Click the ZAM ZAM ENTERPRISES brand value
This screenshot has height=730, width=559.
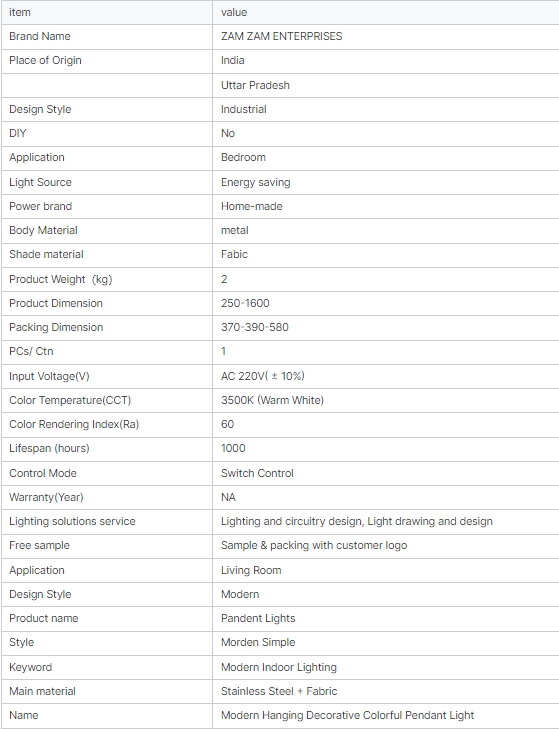pyautogui.click(x=282, y=36)
